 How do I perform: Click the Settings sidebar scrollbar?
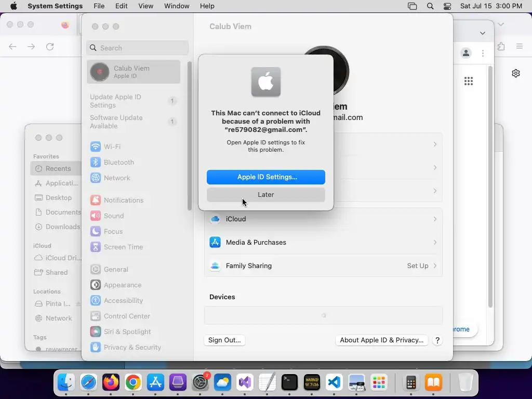pos(189,136)
